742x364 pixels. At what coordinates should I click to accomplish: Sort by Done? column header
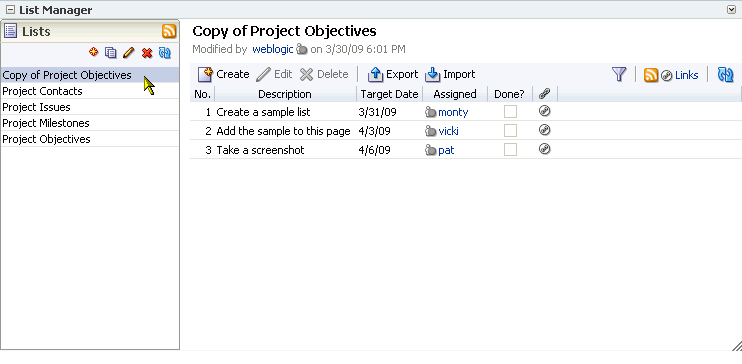point(509,94)
